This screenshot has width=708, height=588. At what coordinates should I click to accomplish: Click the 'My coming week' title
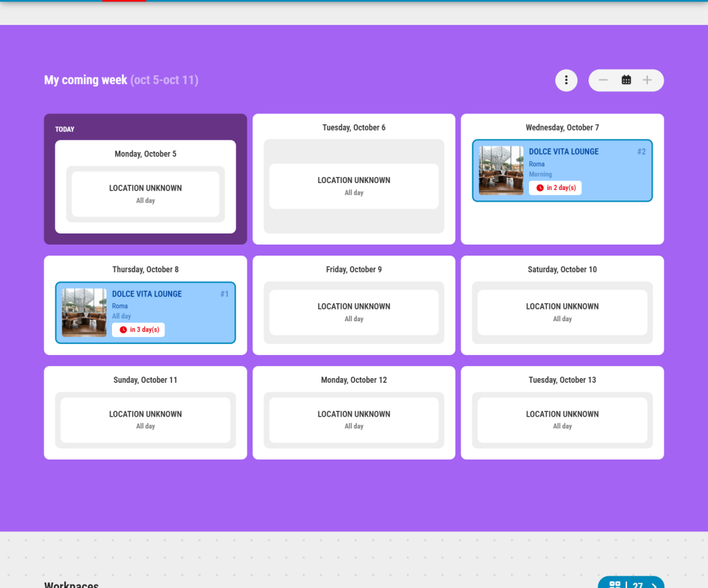click(x=85, y=80)
